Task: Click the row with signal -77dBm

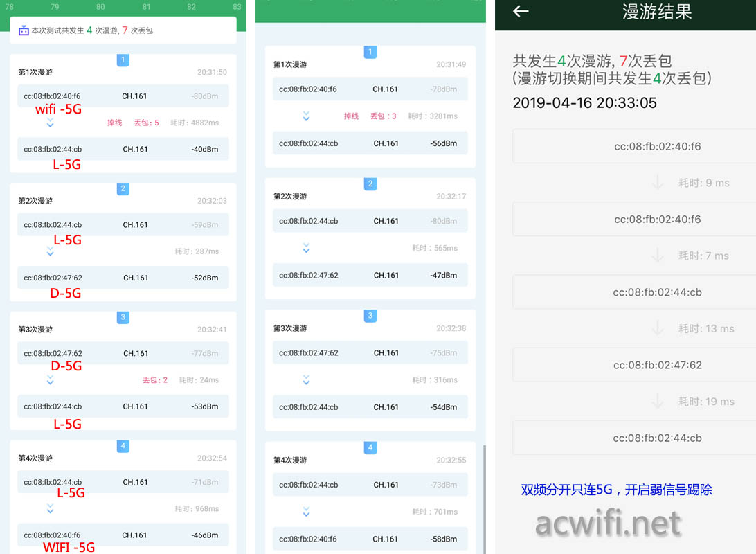Action: click(x=123, y=353)
